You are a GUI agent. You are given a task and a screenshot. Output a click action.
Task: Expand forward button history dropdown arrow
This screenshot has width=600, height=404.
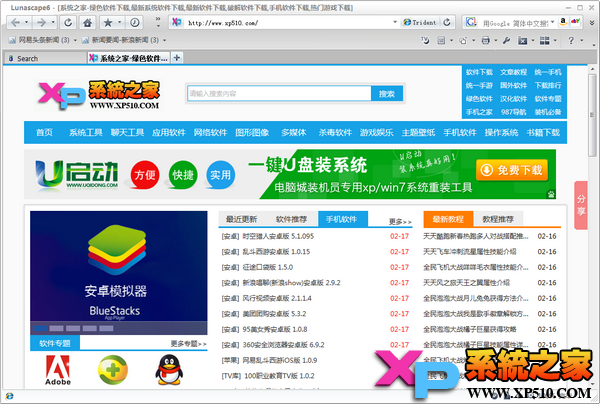tap(52, 23)
